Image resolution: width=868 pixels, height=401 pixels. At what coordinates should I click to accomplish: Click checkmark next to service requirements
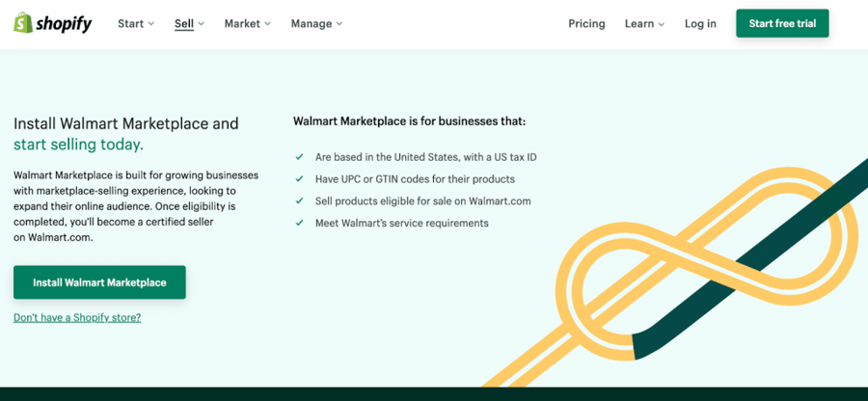[300, 224]
